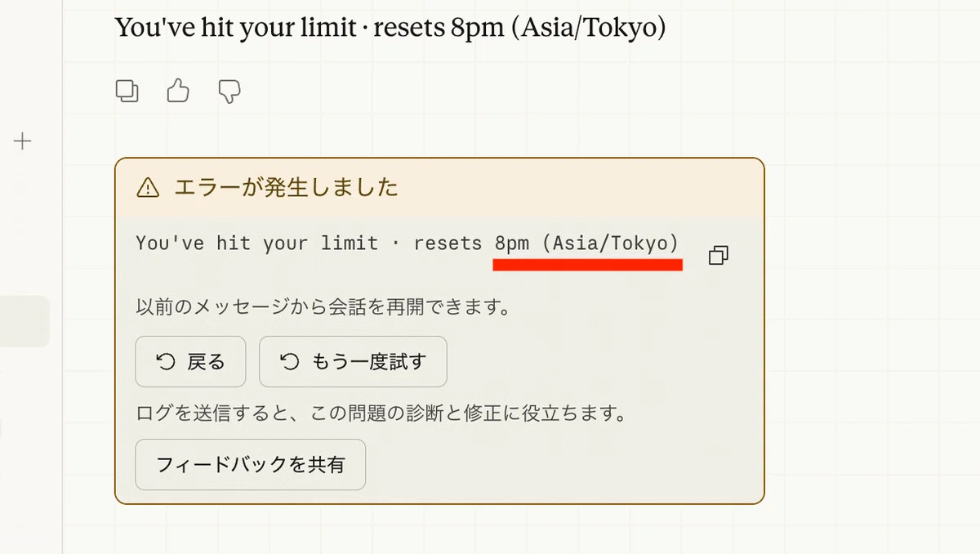This screenshot has width=980, height=554.
Task: Select the highlighted item in the left sidebar
Action: click(24, 321)
